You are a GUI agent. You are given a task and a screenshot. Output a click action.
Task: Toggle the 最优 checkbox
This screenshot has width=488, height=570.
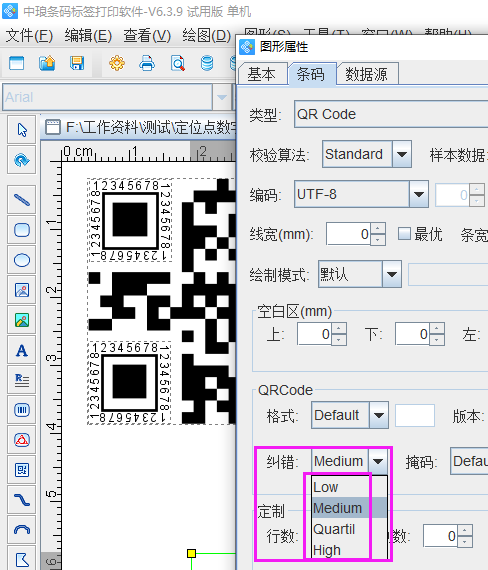(404, 234)
